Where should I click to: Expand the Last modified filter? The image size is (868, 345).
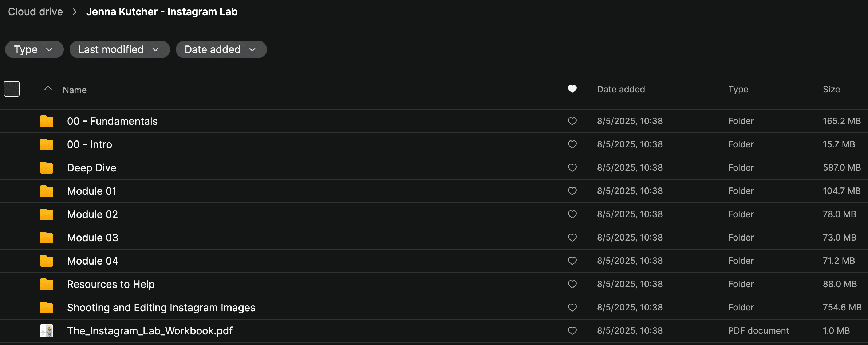pyautogui.click(x=119, y=49)
